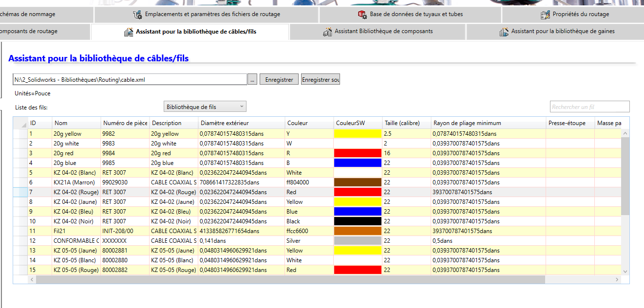Click the Enregistrer sous button
This screenshot has height=308, width=644.
click(x=320, y=79)
